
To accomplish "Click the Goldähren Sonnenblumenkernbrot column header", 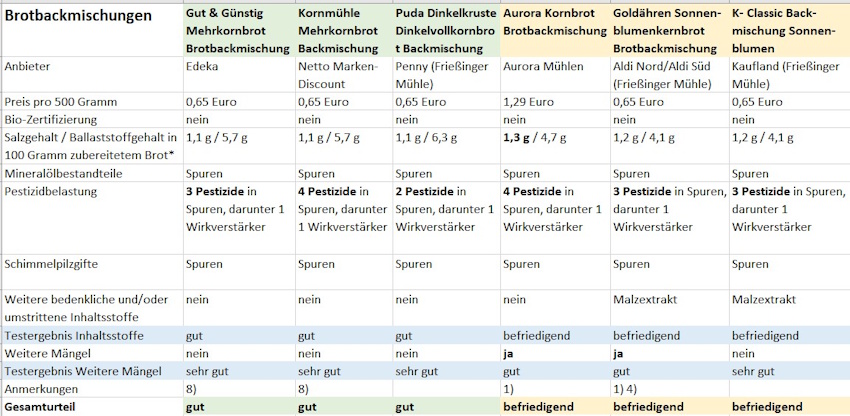I will coord(667,30).
